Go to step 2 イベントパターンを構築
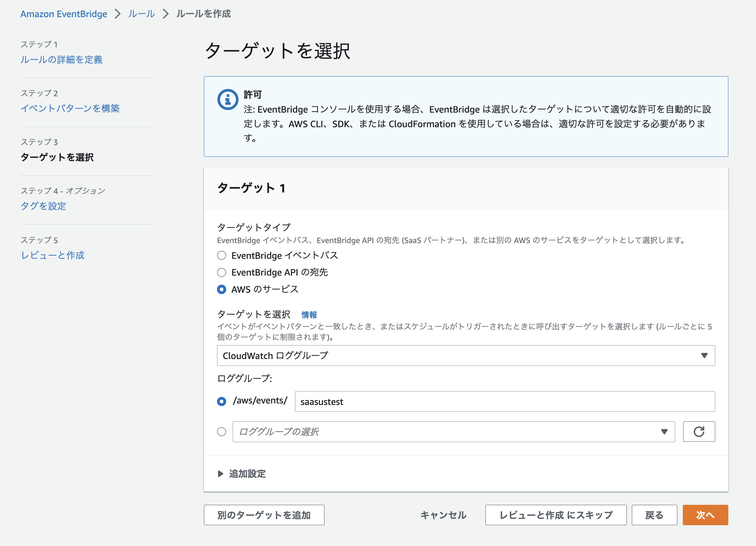The width and height of the screenshot is (756, 546). 70,108
